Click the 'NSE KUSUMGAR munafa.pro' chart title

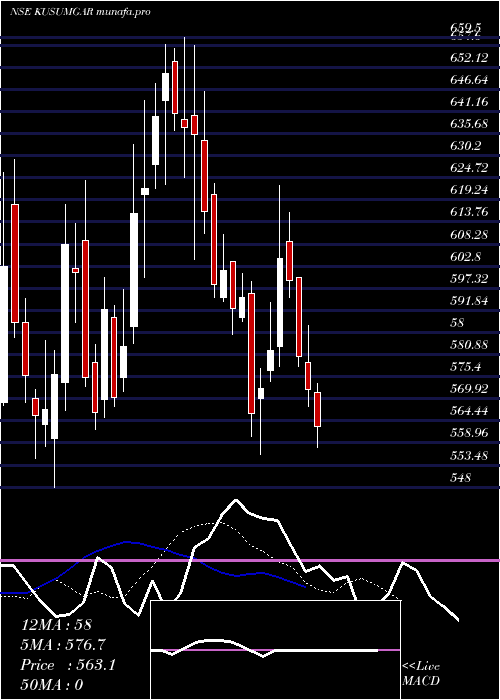tap(80, 12)
